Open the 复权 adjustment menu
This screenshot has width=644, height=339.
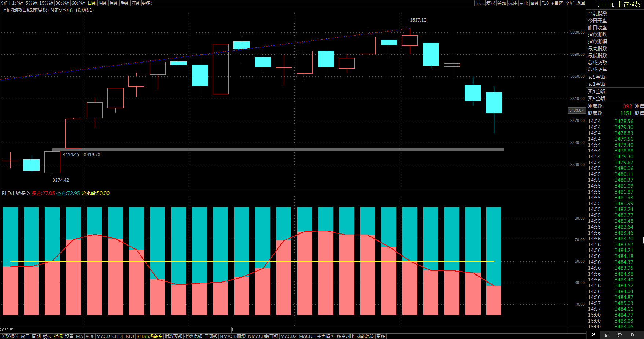[491, 3]
